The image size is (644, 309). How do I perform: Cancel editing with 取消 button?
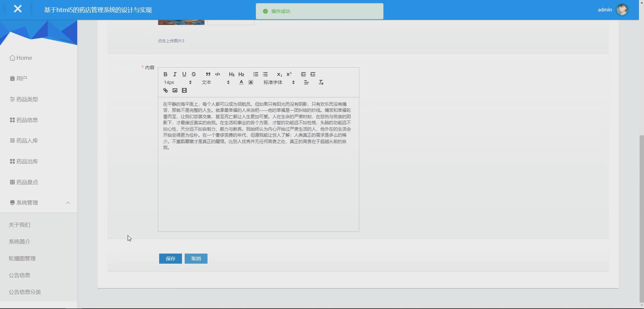[196, 259]
